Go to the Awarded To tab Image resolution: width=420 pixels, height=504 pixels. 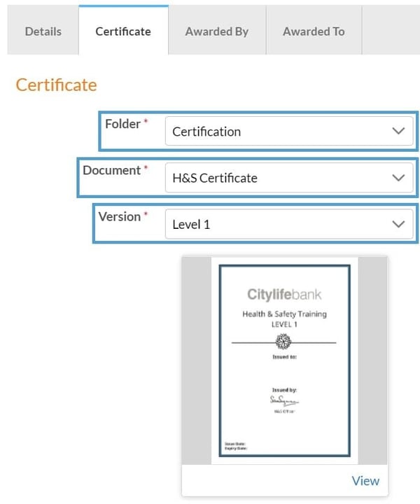(314, 31)
